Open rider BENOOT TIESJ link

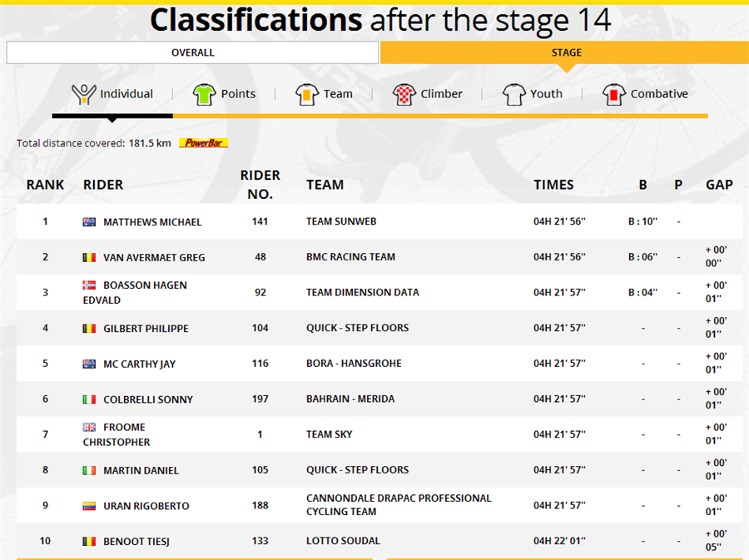[136, 542]
